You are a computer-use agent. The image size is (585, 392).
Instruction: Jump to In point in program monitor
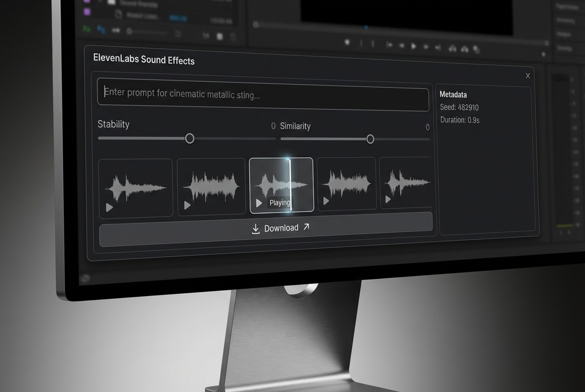pyautogui.click(x=389, y=45)
